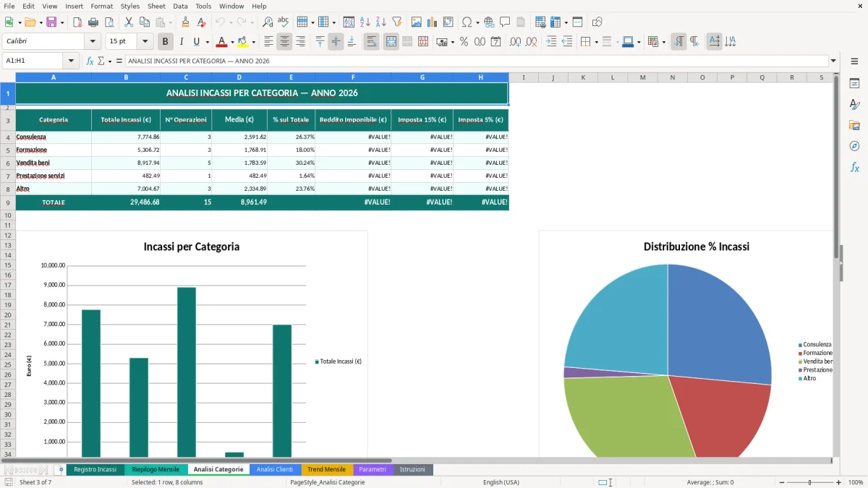This screenshot has width=868, height=488.
Task: Print the spreadsheet using the printer icon
Action: [x=93, y=22]
